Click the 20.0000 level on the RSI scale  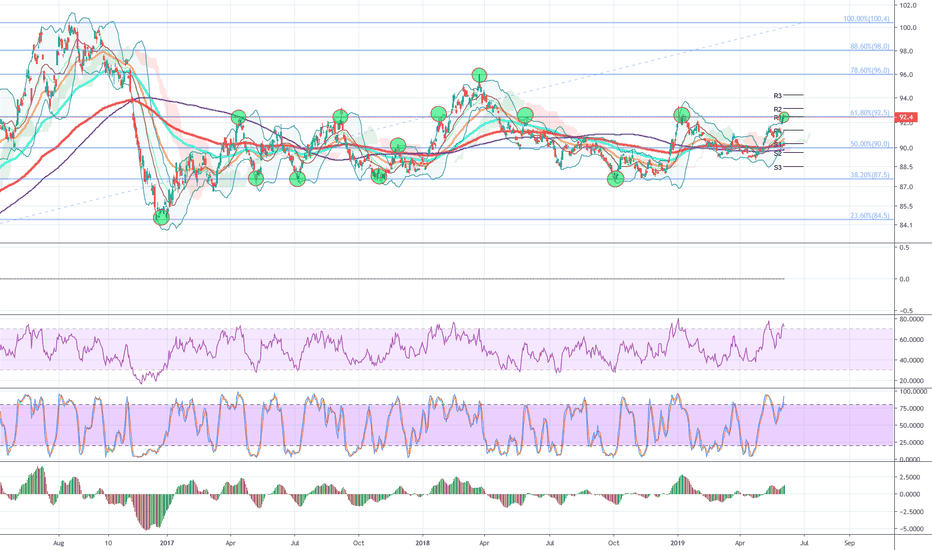[x=911, y=381]
